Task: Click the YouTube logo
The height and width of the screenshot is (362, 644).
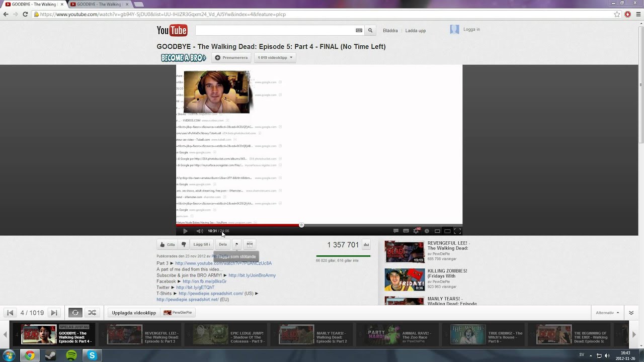Action: (x=172, y=31)
